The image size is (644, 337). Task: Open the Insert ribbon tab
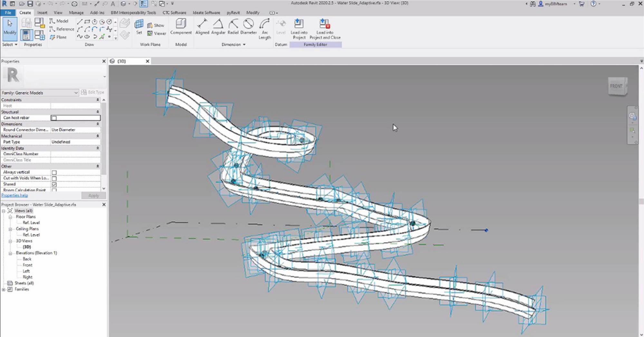pos(42,13)
